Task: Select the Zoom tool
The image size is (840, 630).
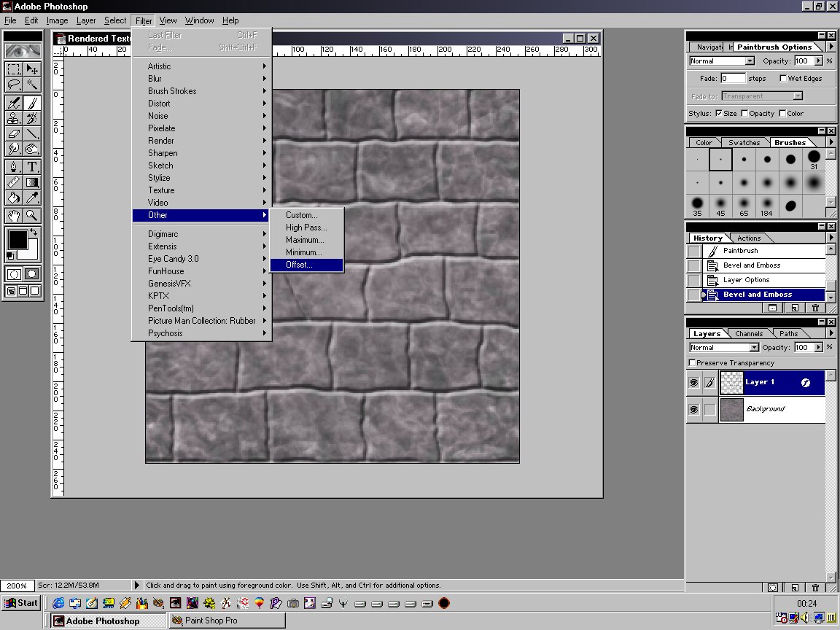Action: [x=32, y=215]
